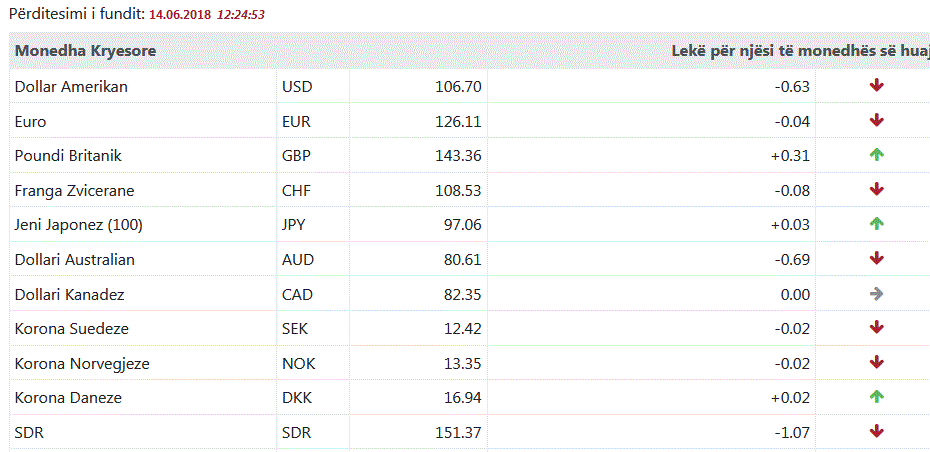Click the down arrow for Franga Zvicerane
Viewport: 930px width, 452px height.
(877, 190)
